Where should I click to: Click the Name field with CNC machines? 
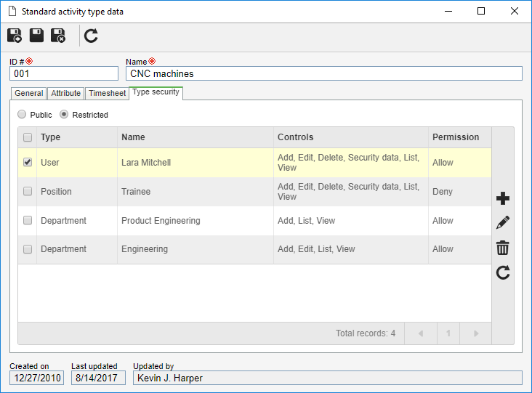[x=323, y=73]
